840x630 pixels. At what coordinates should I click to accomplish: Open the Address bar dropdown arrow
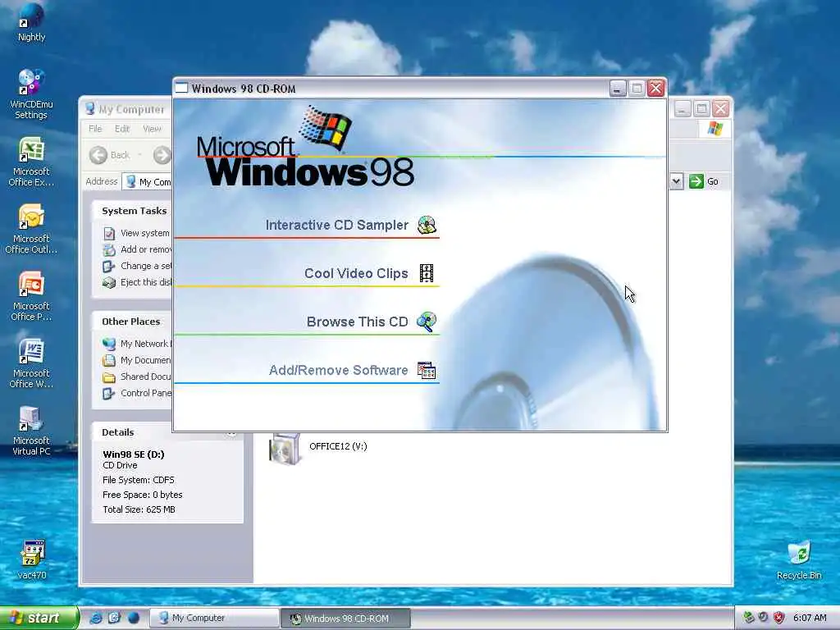(x=676, y=181)
